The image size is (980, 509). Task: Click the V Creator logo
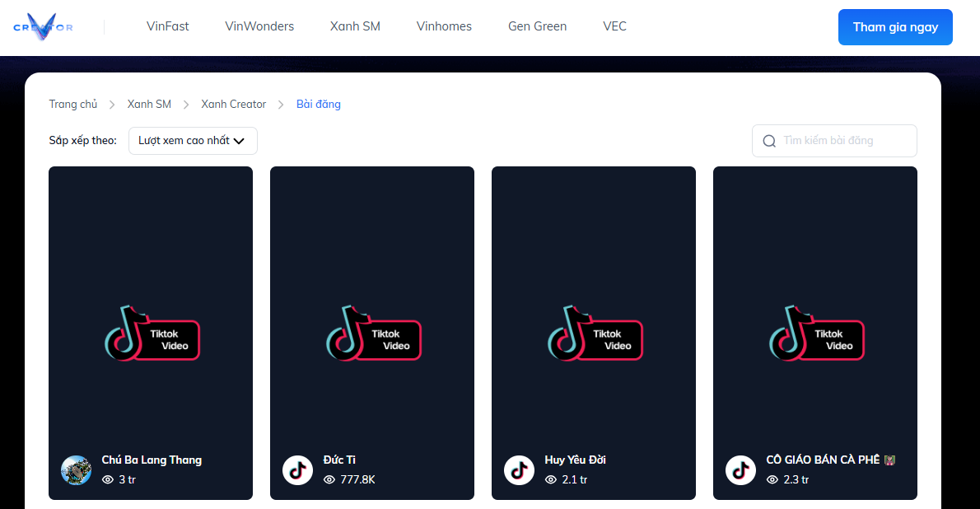coord(43,26)
